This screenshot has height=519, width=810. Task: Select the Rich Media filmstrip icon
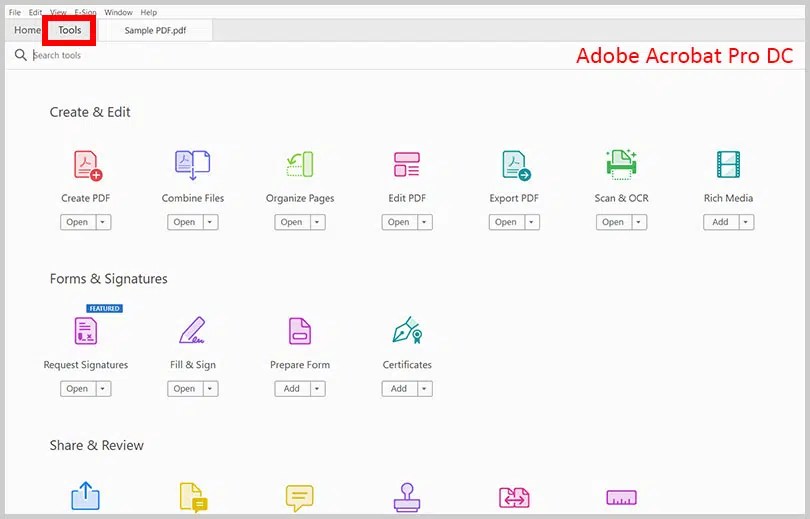(728, 164)
